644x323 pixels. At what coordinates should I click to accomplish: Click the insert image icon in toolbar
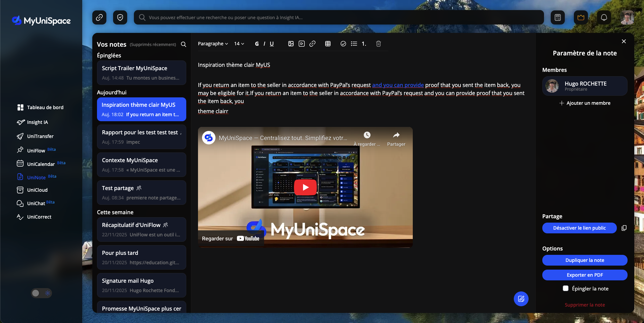point(291,44)
